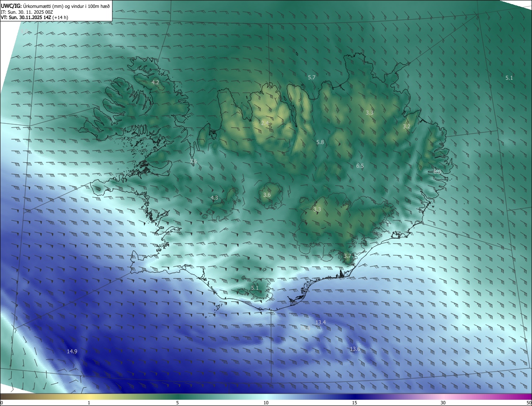
Task: Click the IT initialization time line
Action: coord(27,12)
